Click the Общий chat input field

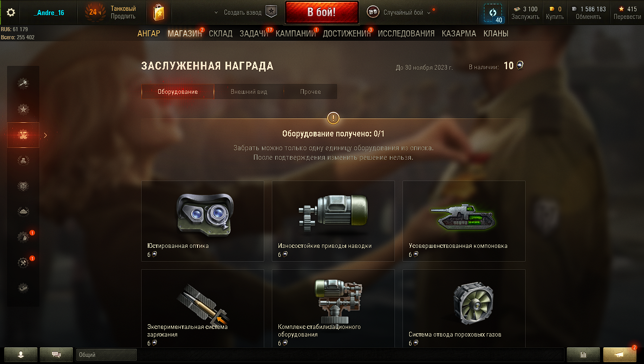107,355
